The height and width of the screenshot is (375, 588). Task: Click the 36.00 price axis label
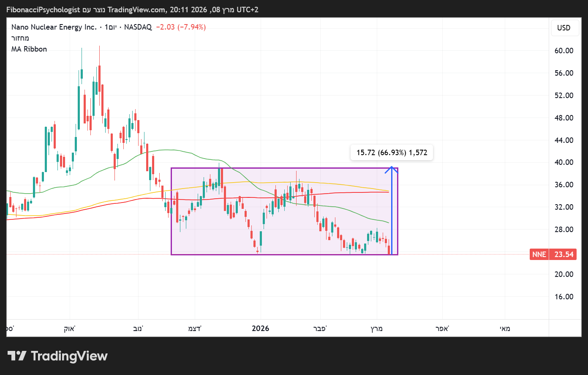[x=564, y=185]
